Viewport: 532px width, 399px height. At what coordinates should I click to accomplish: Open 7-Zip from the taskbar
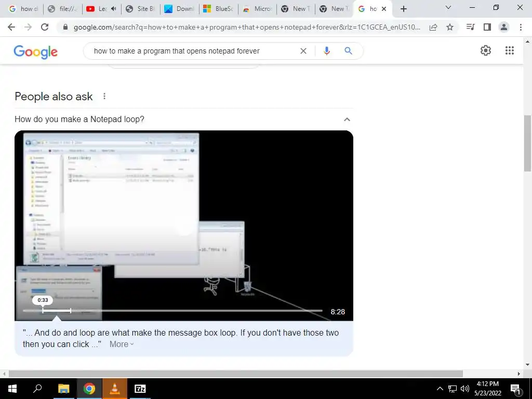(x=140, y=389)
